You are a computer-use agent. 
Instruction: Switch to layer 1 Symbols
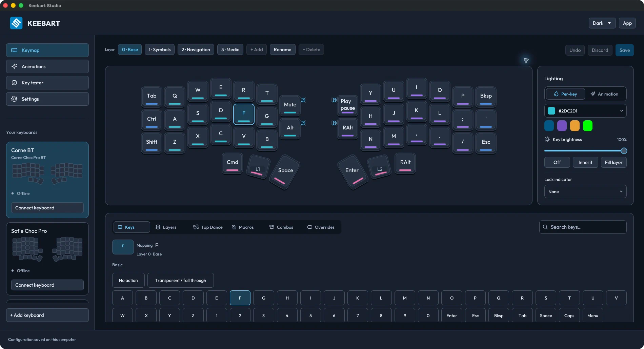pos(160,49)
